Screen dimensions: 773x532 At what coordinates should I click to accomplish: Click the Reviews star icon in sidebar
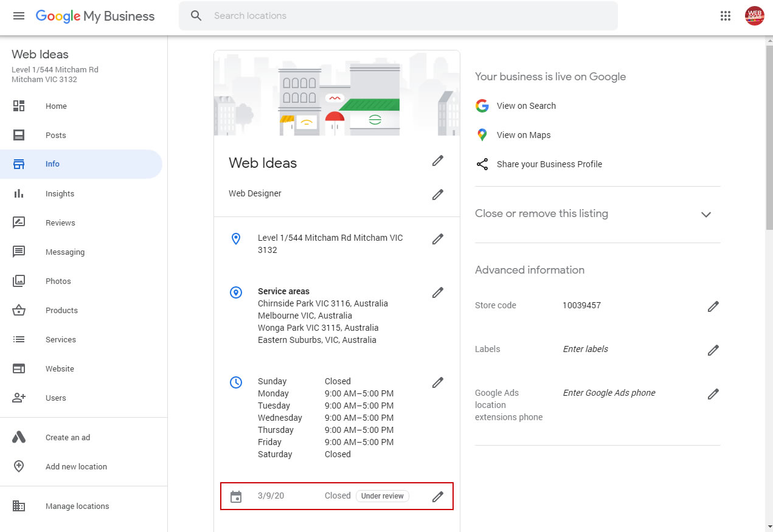[19, 223]
